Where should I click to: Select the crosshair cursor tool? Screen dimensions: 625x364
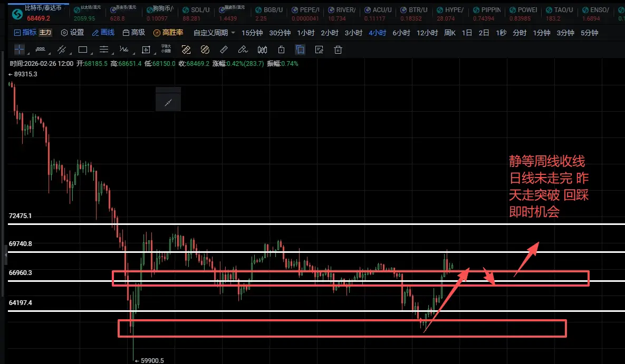pos(19,50)
